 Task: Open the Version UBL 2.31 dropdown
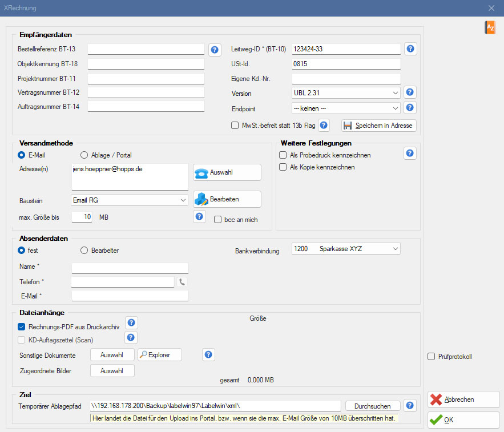[345, 93]
